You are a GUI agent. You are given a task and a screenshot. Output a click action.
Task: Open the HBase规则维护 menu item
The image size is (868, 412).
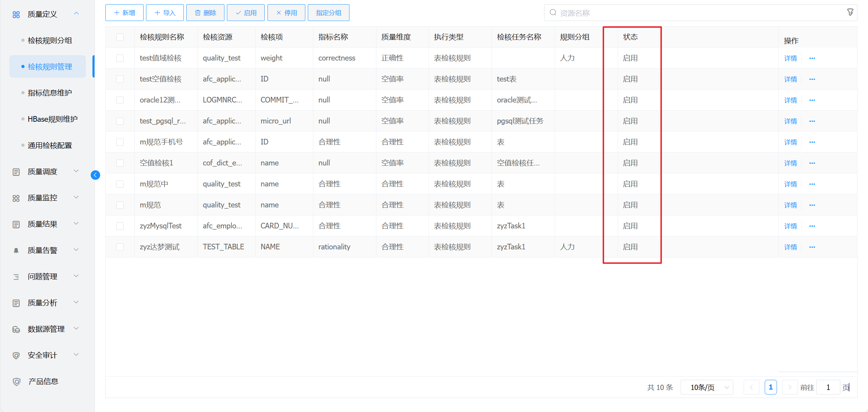(53, 119)
